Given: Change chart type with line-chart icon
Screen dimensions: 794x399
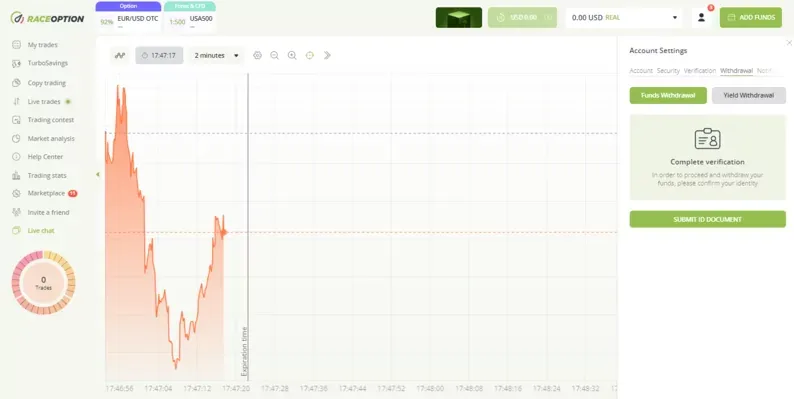Looking at the screenshot, I should click(x=120, y=56).
